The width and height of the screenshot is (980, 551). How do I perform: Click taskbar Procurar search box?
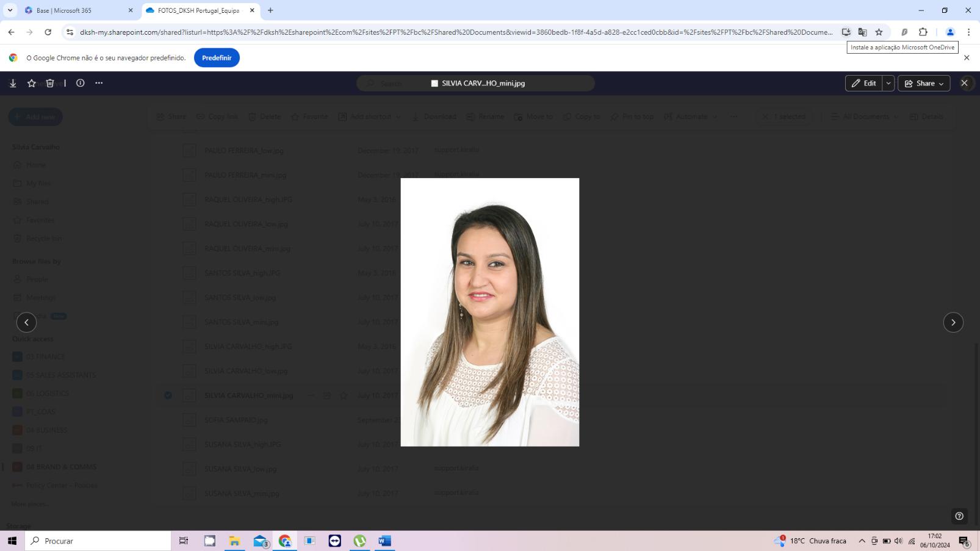pyautogui.click(x=98, y=541)
